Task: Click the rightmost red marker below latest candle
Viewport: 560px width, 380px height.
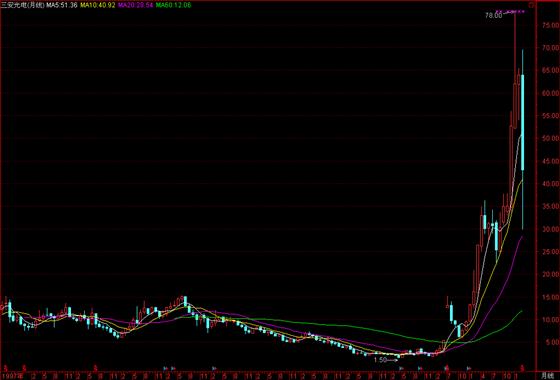Action: click(x=522, y=368)
